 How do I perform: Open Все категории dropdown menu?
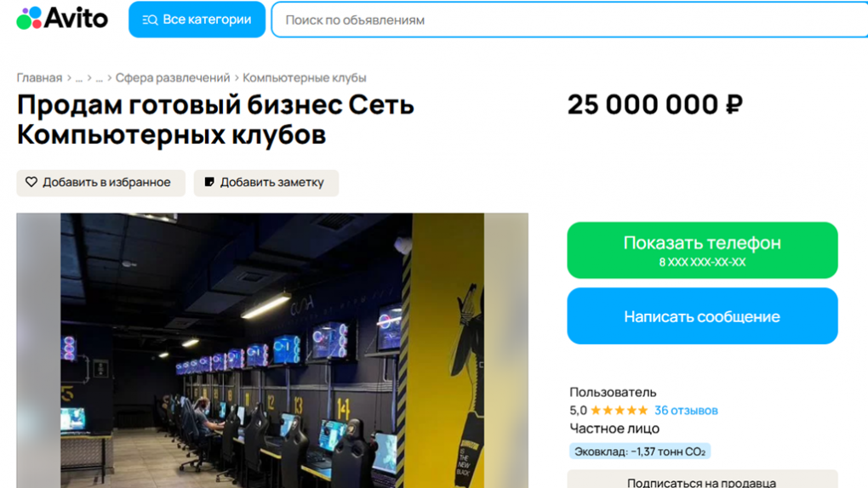tap(197, 20)
